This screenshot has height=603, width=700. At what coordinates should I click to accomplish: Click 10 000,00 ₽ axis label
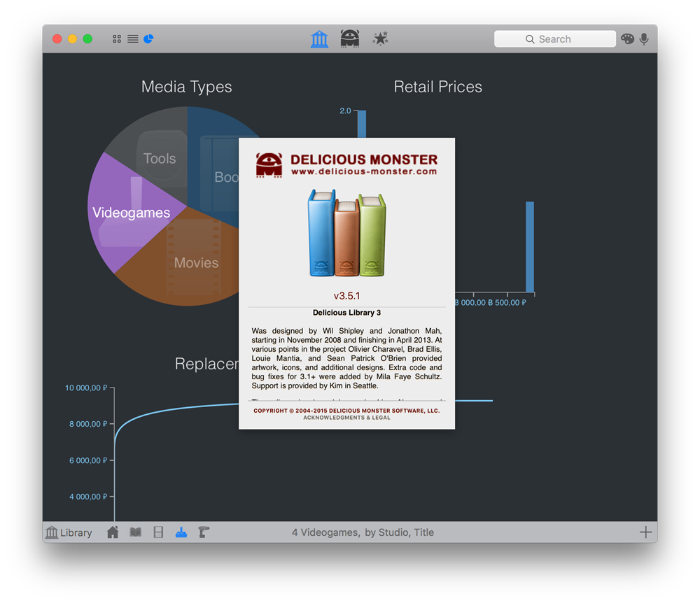pyautogui.click(x=86, y=388)
